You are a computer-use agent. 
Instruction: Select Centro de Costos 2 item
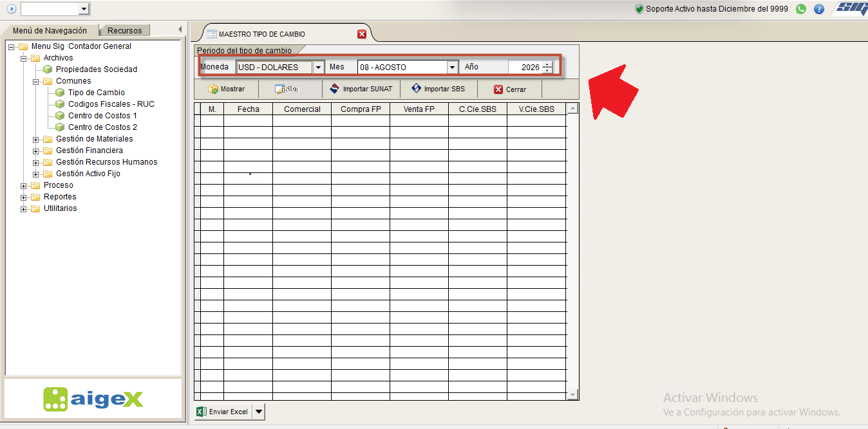[102, 127]
